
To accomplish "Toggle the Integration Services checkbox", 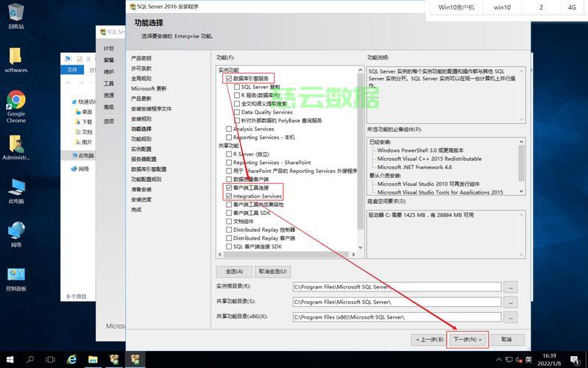I will pyautogui.click(x=229, y=197).
